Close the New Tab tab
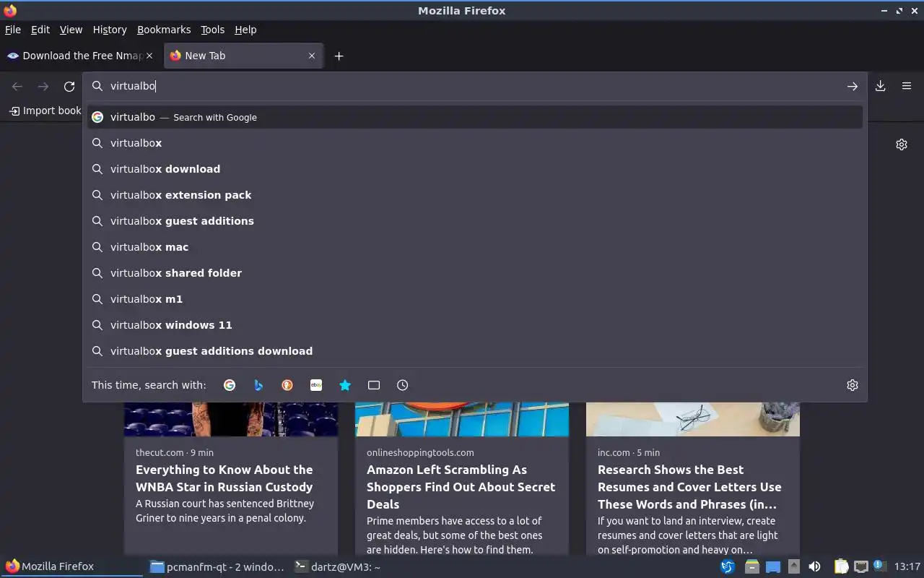The height and width of the screenshot is (578, 924). tap(312, 56)
